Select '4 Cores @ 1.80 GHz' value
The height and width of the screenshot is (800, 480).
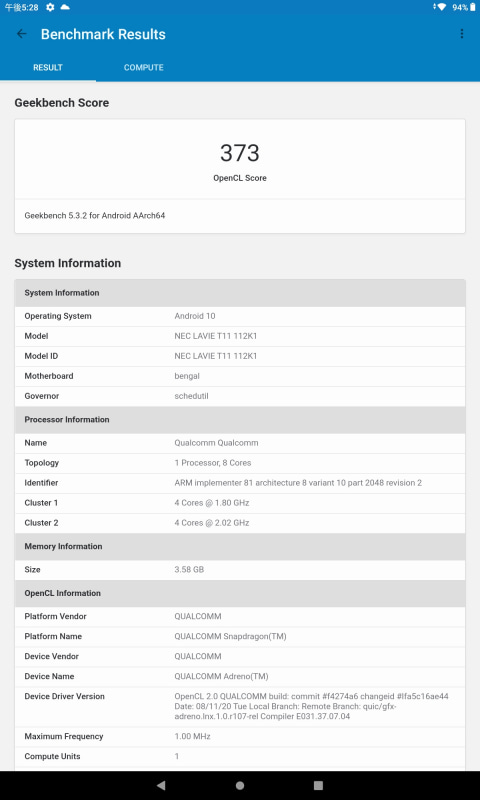click(212, 503)
